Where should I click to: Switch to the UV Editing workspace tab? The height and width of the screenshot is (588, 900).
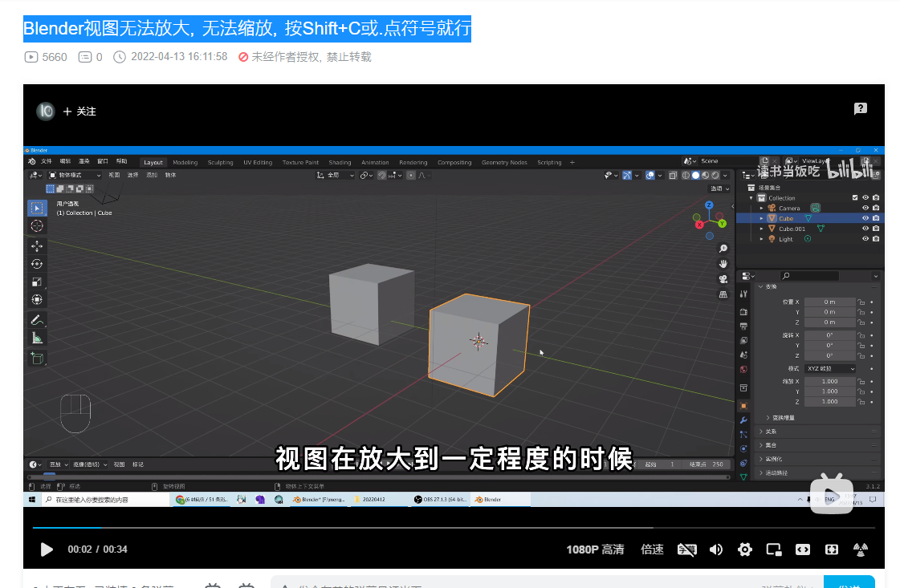point(258,162)
